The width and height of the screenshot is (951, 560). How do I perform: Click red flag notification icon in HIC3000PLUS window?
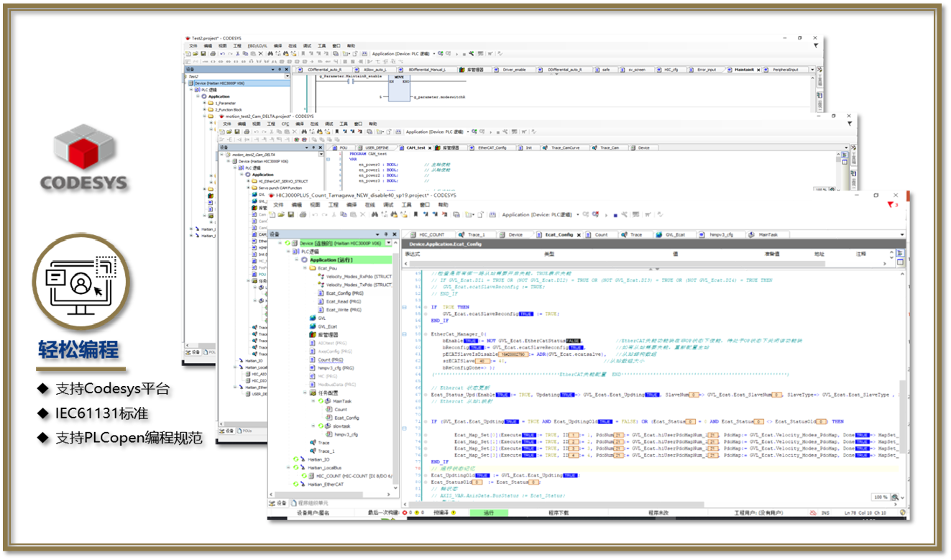tap(891, 205)
